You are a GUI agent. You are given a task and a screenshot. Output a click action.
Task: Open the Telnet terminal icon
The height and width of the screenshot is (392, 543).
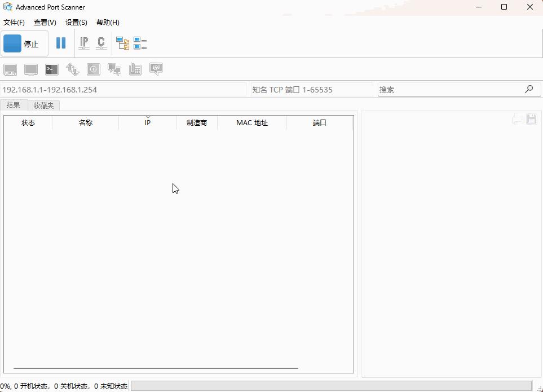pyautogui.click(x=51, y=69)
